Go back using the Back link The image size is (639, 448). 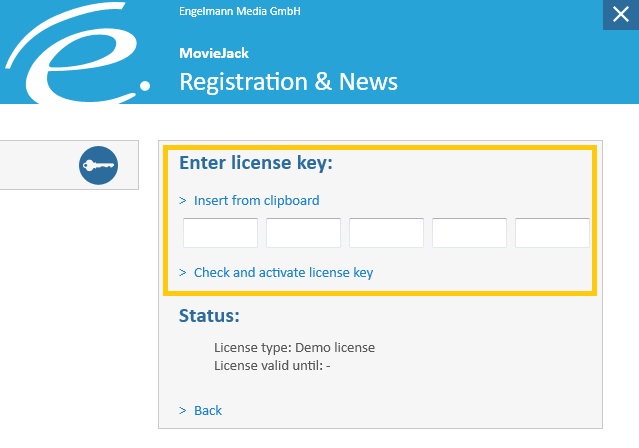click(x=208, y=410)
